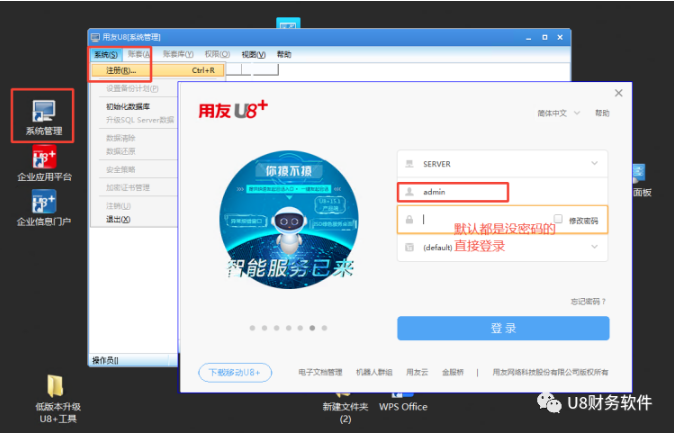Open the 系统(S) menu
Viewport: 674px width, 434px height.
106,55
